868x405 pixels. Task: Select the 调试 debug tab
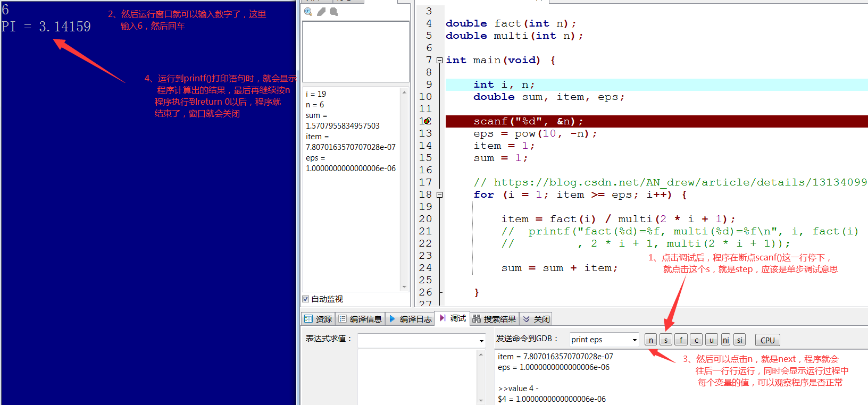click(x=453, y=318)
